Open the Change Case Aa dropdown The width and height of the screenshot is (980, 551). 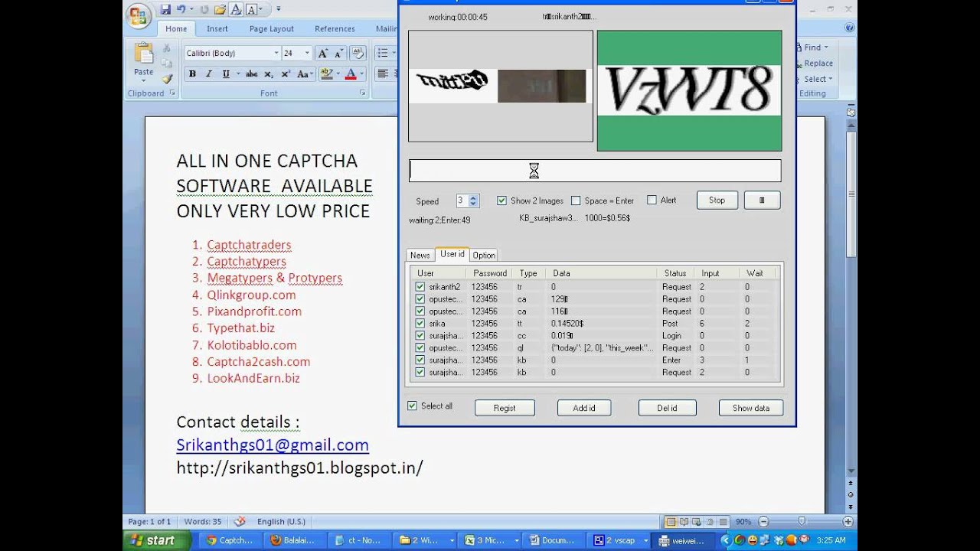tap(305, 74)
